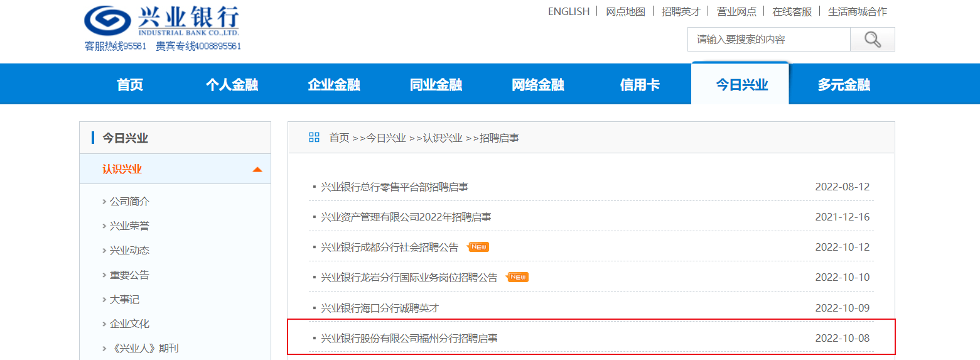980x360 pixels.
Task: Open 兴业银行海口分行诚聘英才
Action: click(380, 308)
